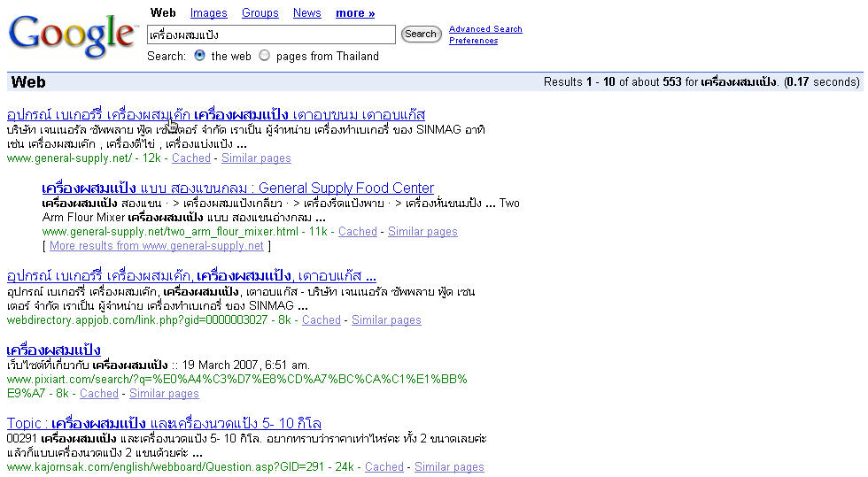Open Similar pages for two_arm_flour_mixer.html

(422, 232)
